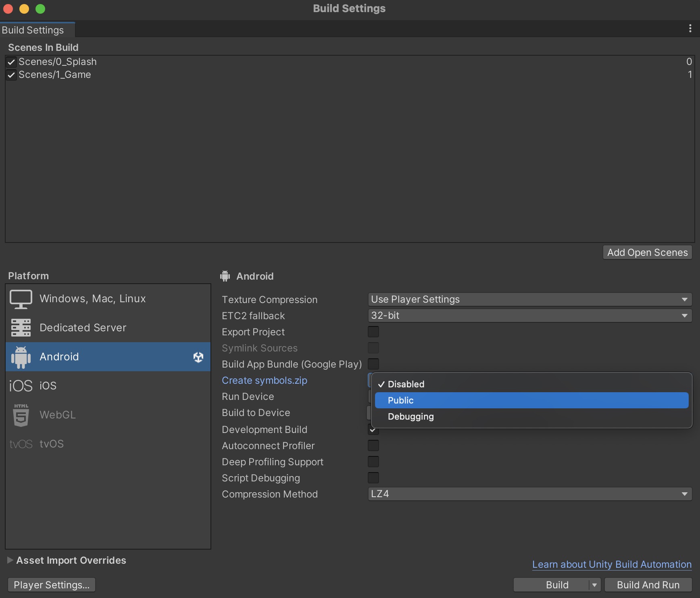Select the Scenes/1_Game scene row
The width and height of the screenshot is (700, 598).
pos(350,75)
